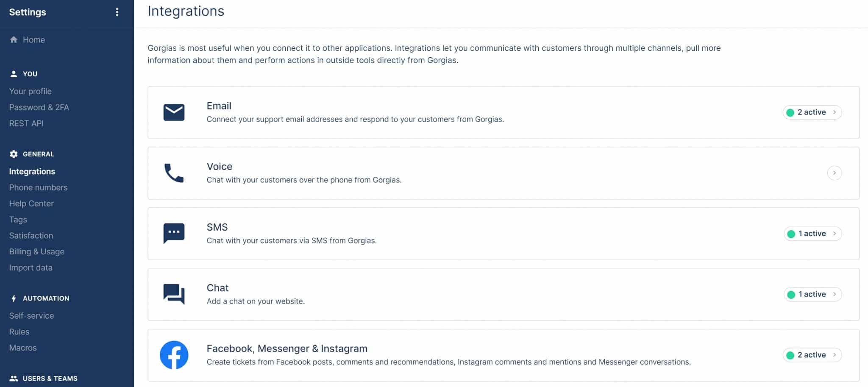
Task: Expand the Voice row chevron button
Action: (834, 173)
